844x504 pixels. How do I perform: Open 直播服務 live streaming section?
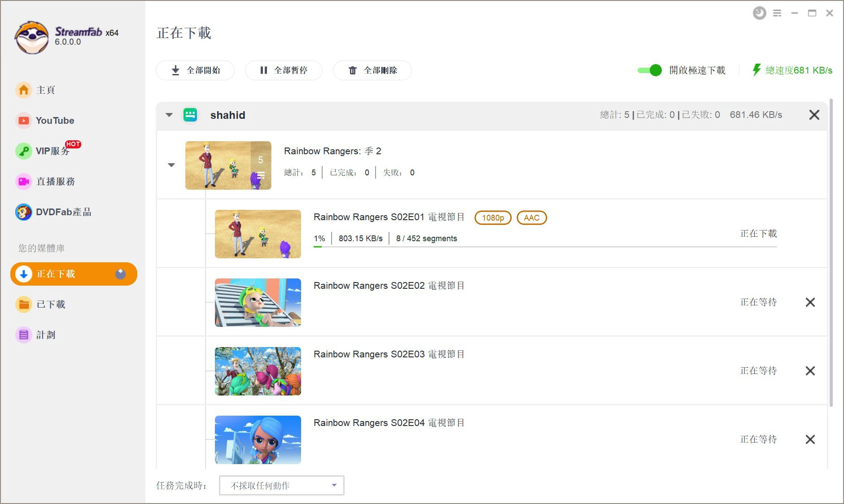pos(45,182)
